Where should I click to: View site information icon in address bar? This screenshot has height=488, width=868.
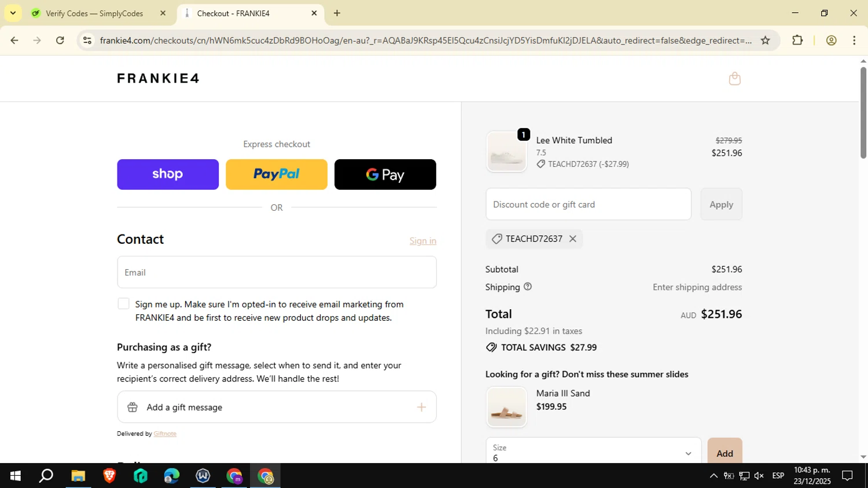click(87, 40)
